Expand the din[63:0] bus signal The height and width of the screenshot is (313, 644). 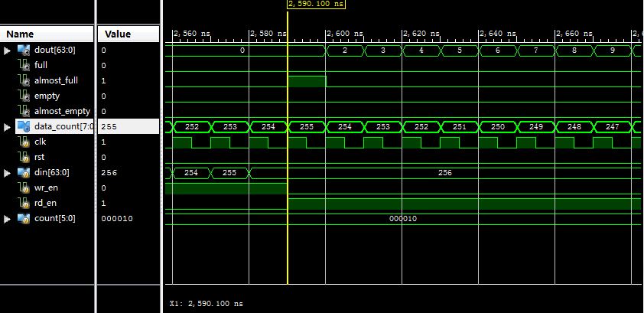pos(7,174)
